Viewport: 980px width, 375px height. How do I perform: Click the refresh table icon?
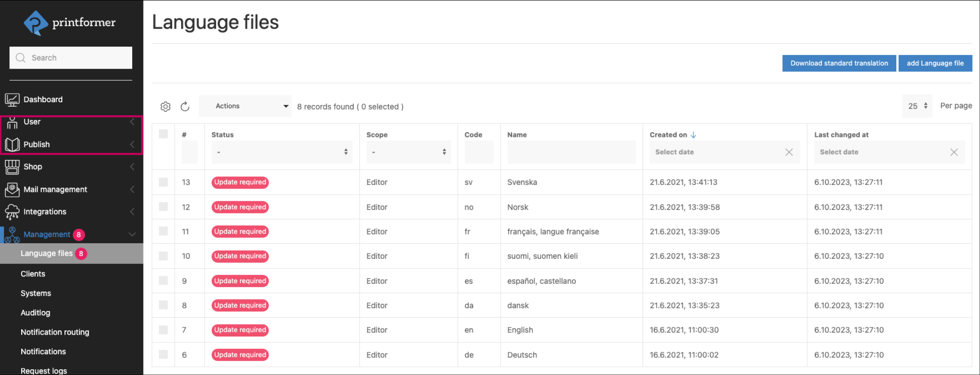click(x=185, y=107)
